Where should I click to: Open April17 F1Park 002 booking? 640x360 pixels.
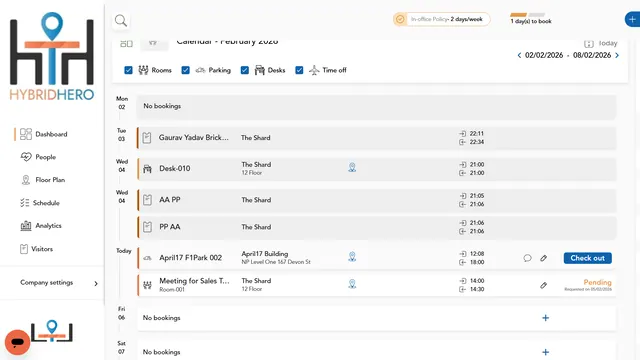(x=376, y=258)
